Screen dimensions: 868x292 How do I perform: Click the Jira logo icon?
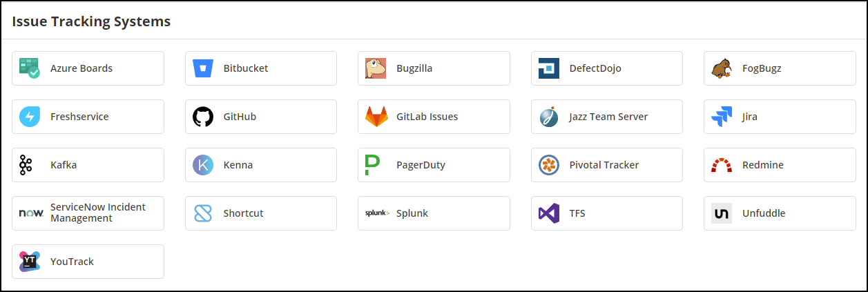722,117
